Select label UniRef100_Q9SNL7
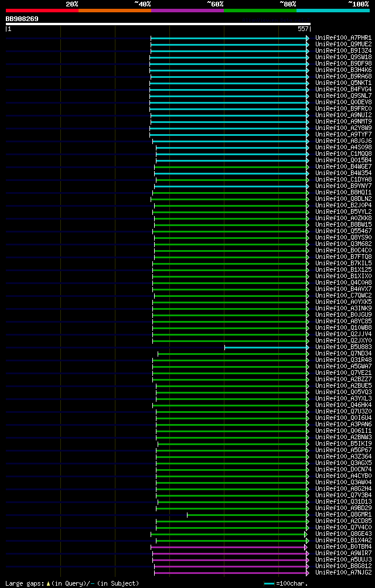375x588 pixels. (x=343, y=95)
